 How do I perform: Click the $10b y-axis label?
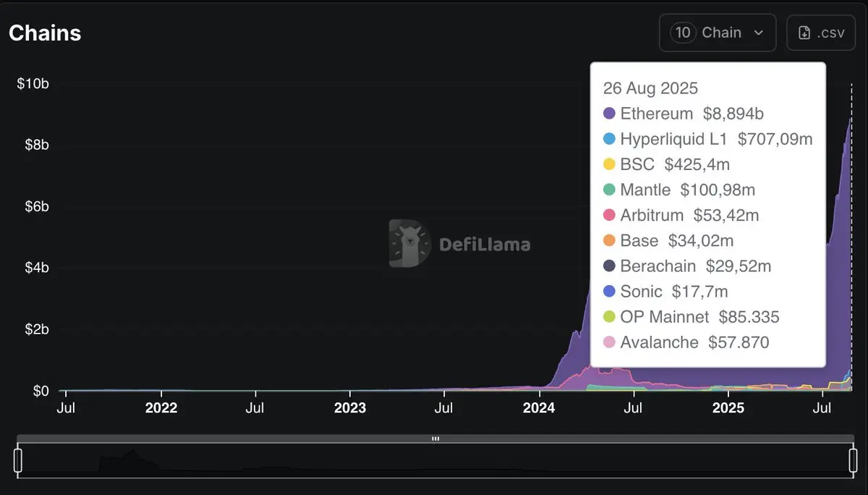tap(33, 84)
